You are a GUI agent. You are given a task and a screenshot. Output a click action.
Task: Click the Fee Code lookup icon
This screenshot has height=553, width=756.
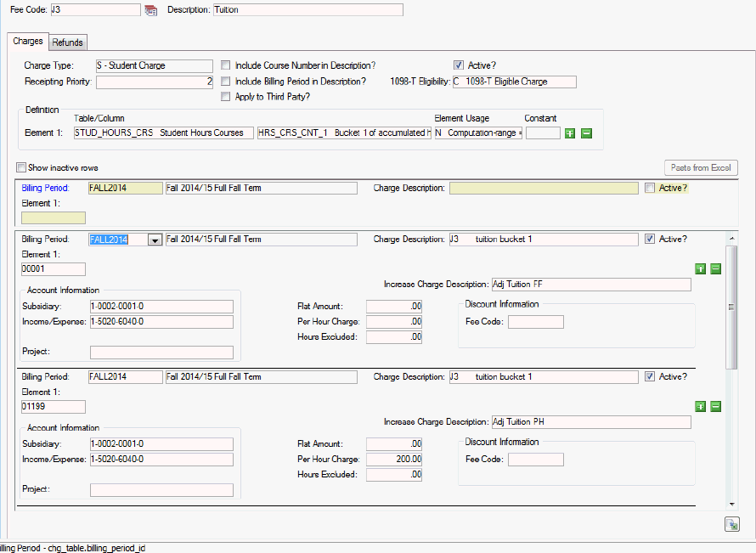click(x=151, y=10)
